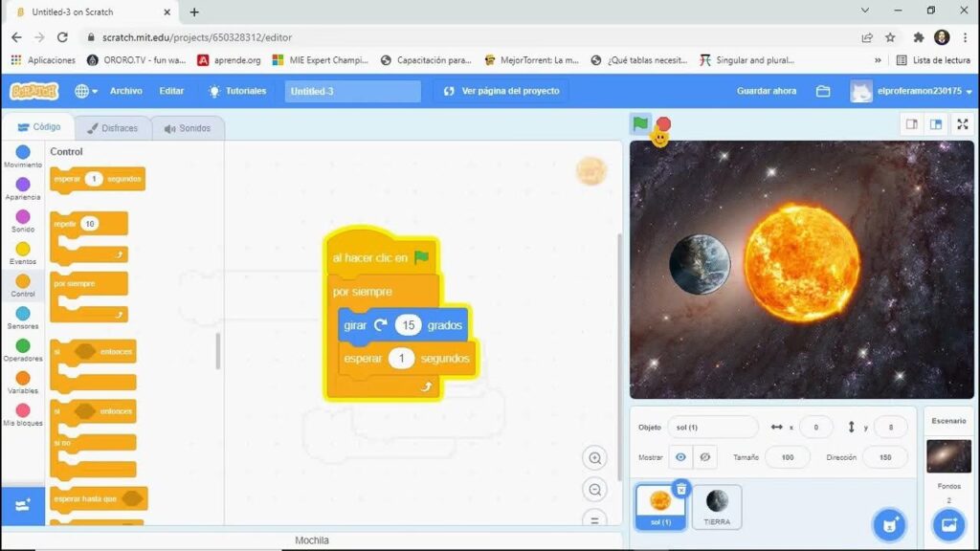Select the Movimiento blue category circle
The height and width of the screenshot is (551, 980).
(x=23, y=153)
